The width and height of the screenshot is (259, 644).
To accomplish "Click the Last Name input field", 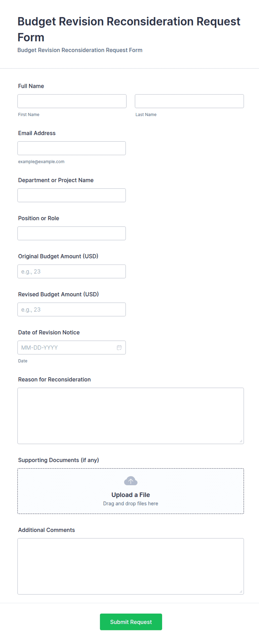I will click(x=189, y=101).
